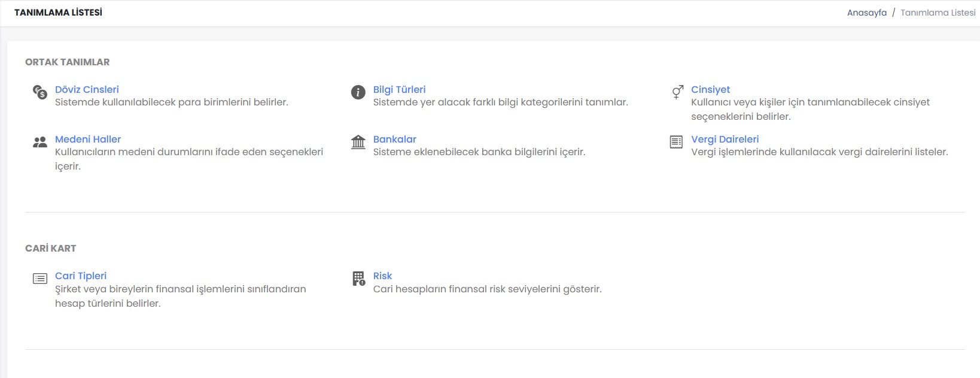Go to Cinsiyet definitions
Screen dimensions: 980x378
coord(710,89)
